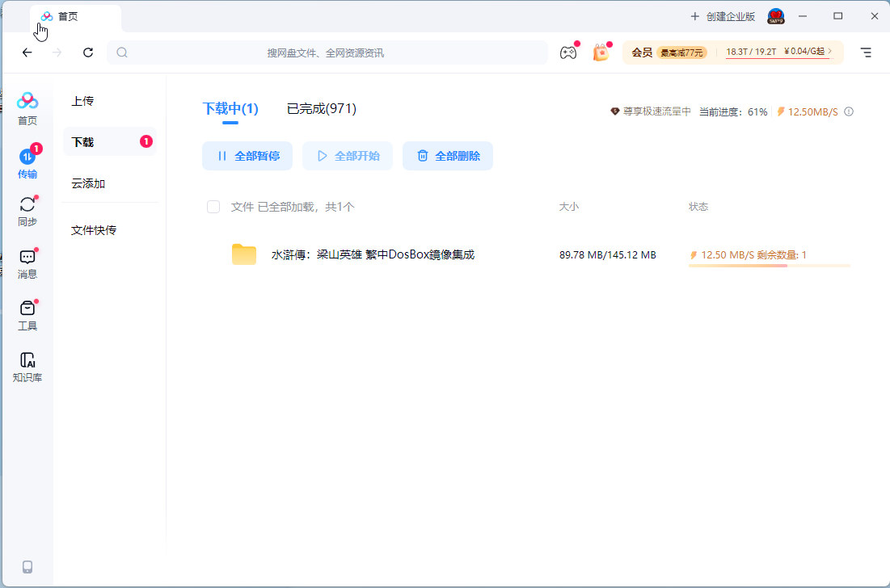Viewport: 890px width, 588px height.
Task: Select 云添加 in the transfer menu
Action: pos(88,183)
